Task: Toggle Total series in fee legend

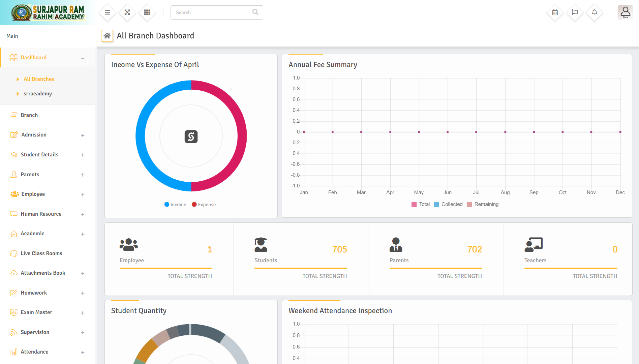Action: click(x=421, y=204)
